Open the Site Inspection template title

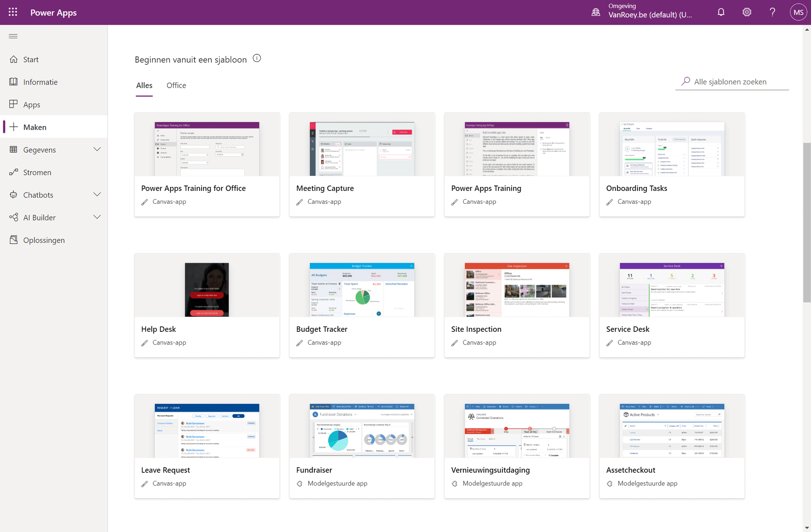pyautogui.click(x=476, y=329)
